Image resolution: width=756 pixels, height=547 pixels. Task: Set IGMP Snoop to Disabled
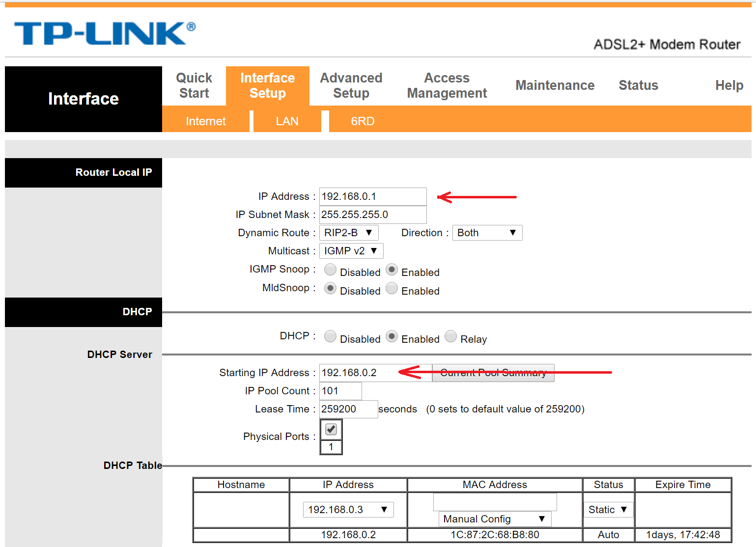coord(331,270)
